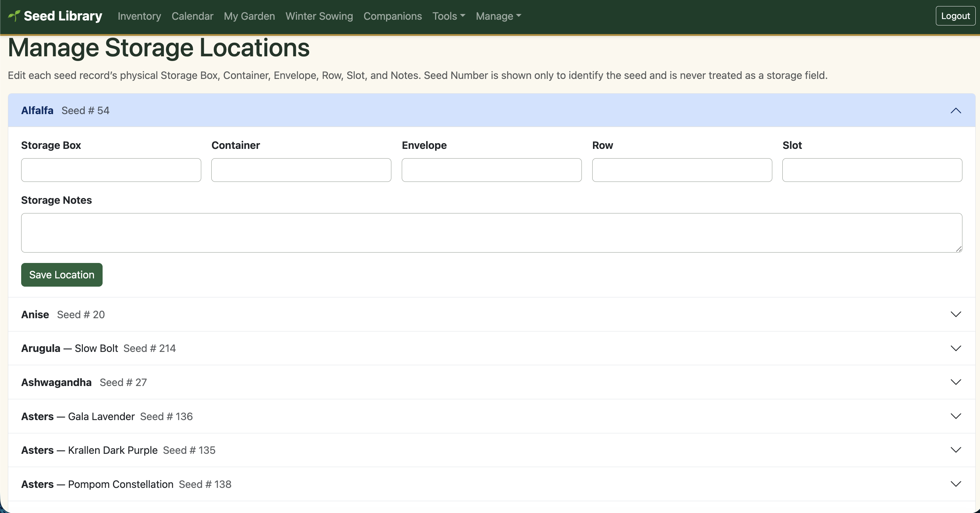
Task: Click the Seed Library sprout logo icon
Action: (x=14, y=15)
